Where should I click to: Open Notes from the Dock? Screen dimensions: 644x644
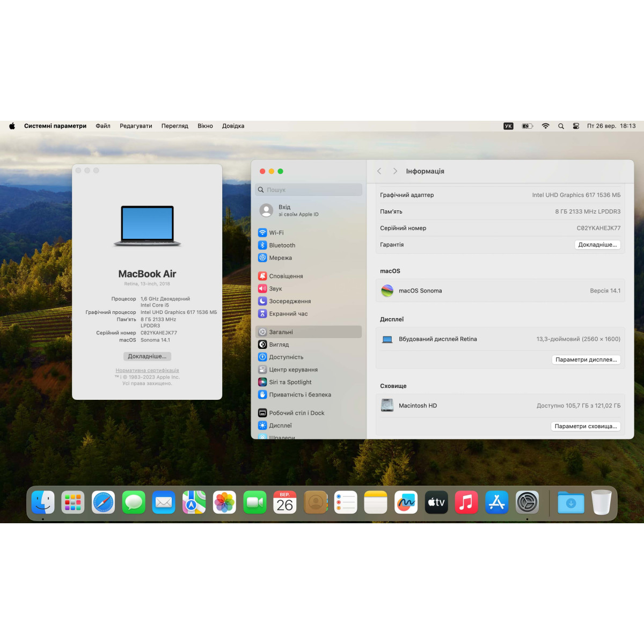tap(376, 502)
